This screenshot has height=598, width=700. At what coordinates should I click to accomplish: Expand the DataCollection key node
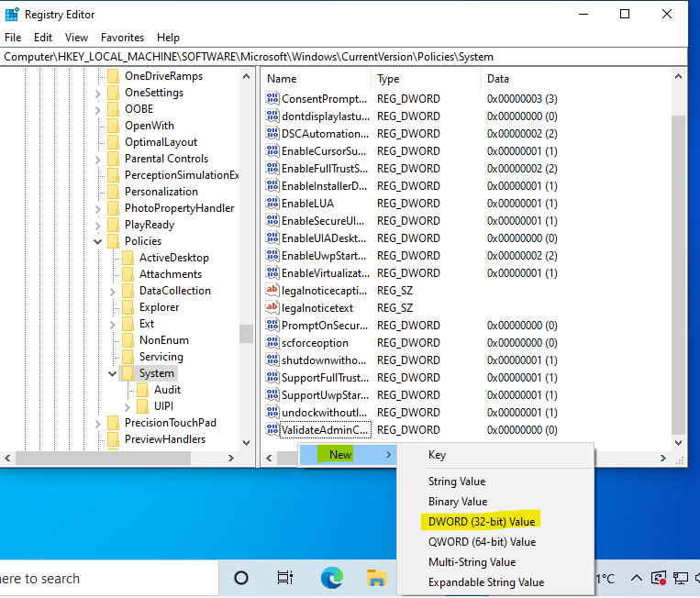coord(113,291)
